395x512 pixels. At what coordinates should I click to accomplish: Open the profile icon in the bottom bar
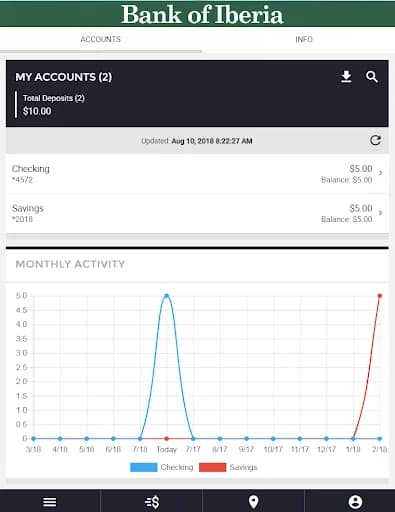(355, 502)
